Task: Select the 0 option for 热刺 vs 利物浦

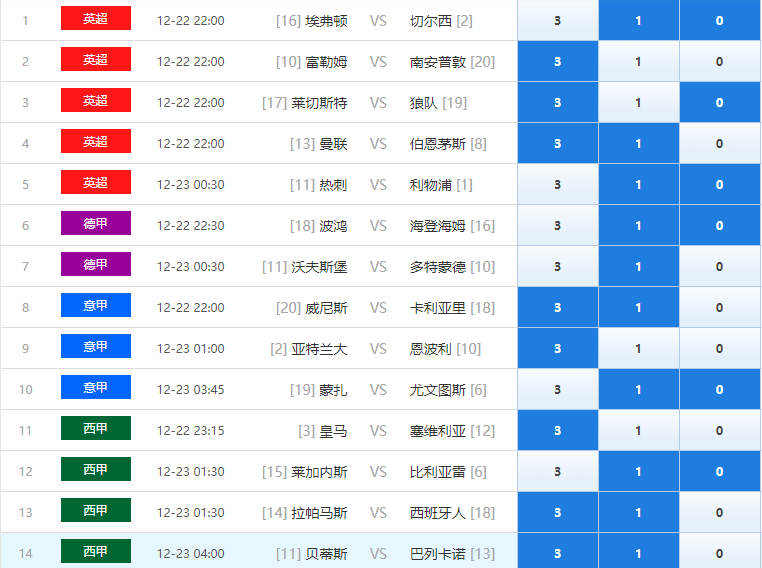Action: click(x=720, y=184)
